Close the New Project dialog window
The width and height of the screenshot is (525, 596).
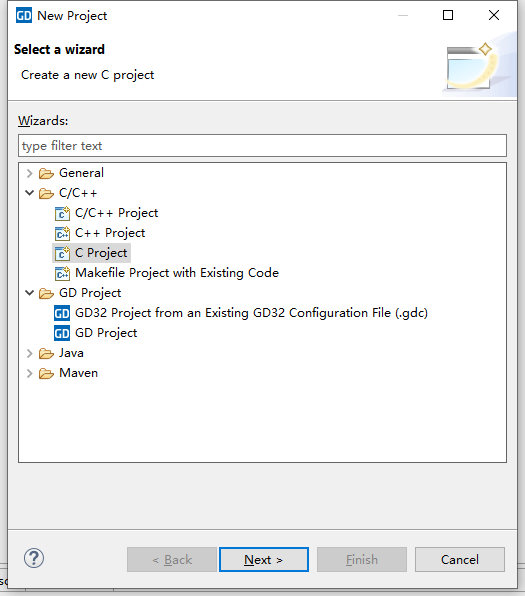coord(493,15)
